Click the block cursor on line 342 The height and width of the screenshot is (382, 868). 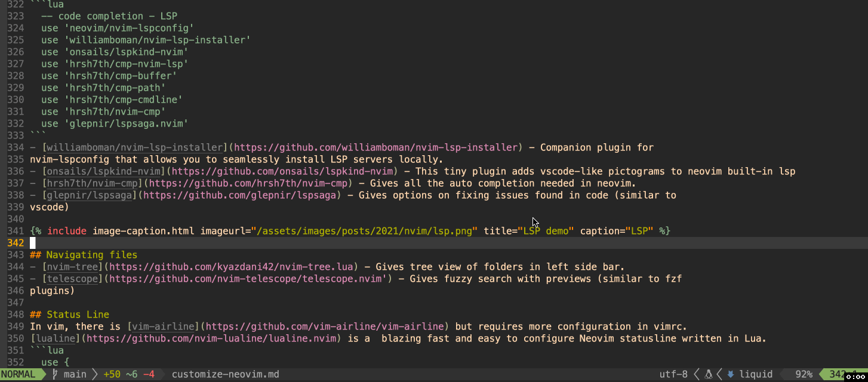[33, 243]
